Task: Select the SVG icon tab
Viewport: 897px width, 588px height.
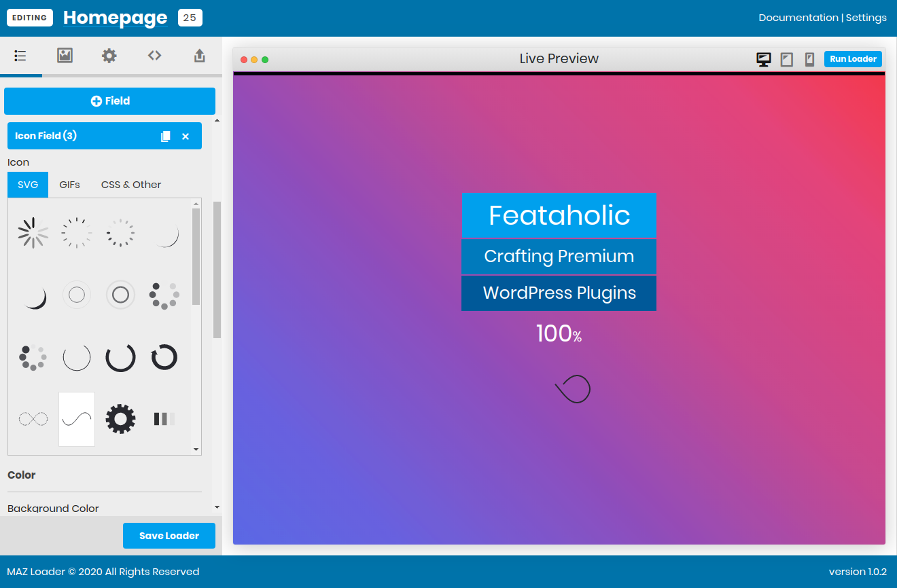Action: click(x=28, y=185)
